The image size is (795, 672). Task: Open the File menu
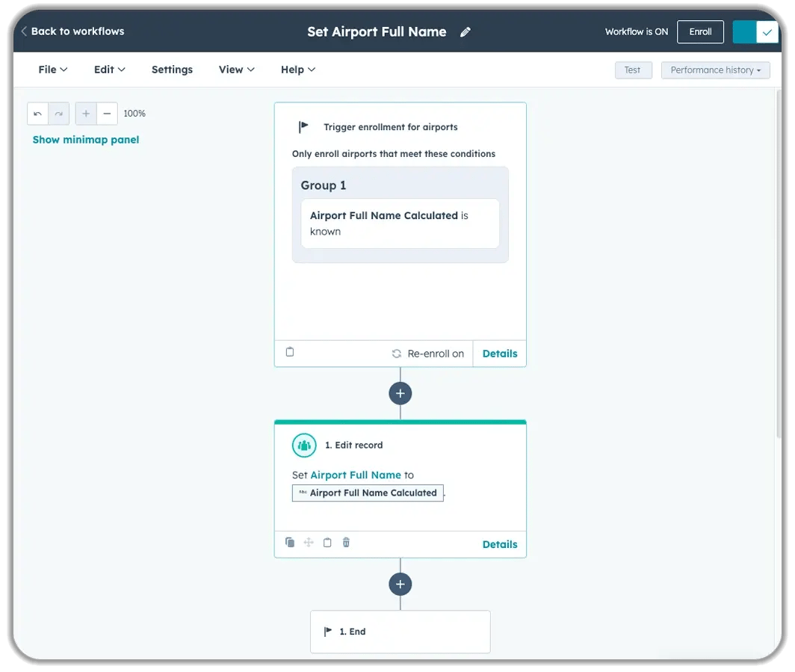tap(52, 70)
